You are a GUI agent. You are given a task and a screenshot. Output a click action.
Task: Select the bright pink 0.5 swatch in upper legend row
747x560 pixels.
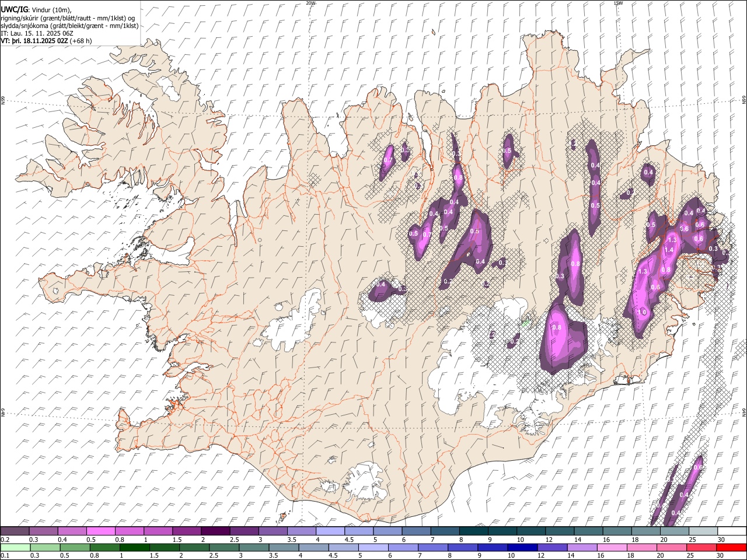coord(100,531)
